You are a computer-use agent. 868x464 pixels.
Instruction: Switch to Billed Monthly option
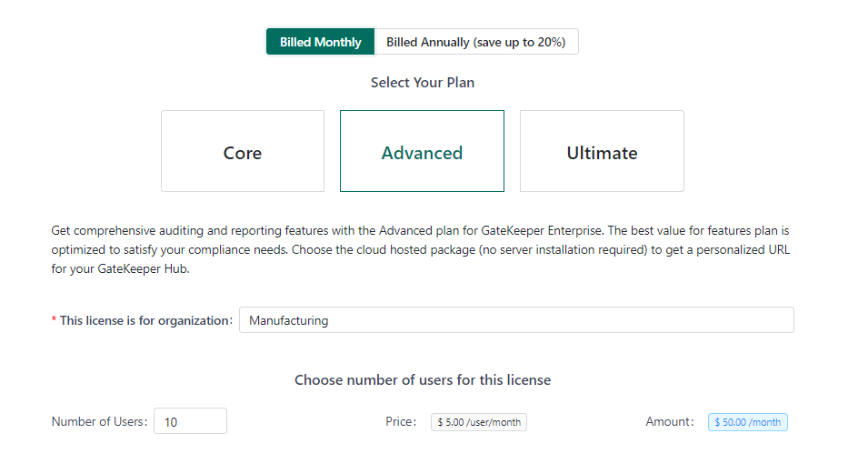click(x=320, y=42)
